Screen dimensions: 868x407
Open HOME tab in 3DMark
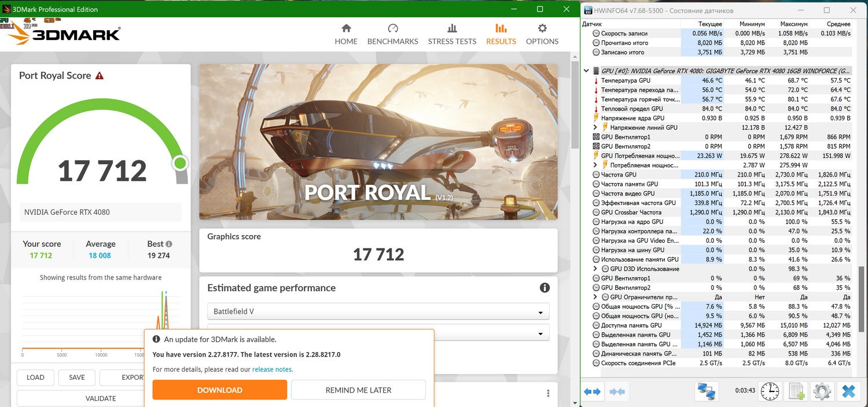[346, 34]
